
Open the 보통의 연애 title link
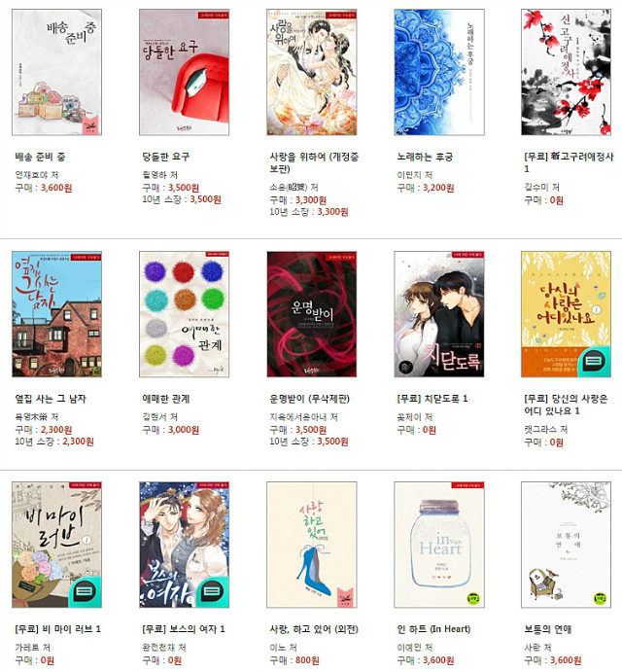(548, 629)
